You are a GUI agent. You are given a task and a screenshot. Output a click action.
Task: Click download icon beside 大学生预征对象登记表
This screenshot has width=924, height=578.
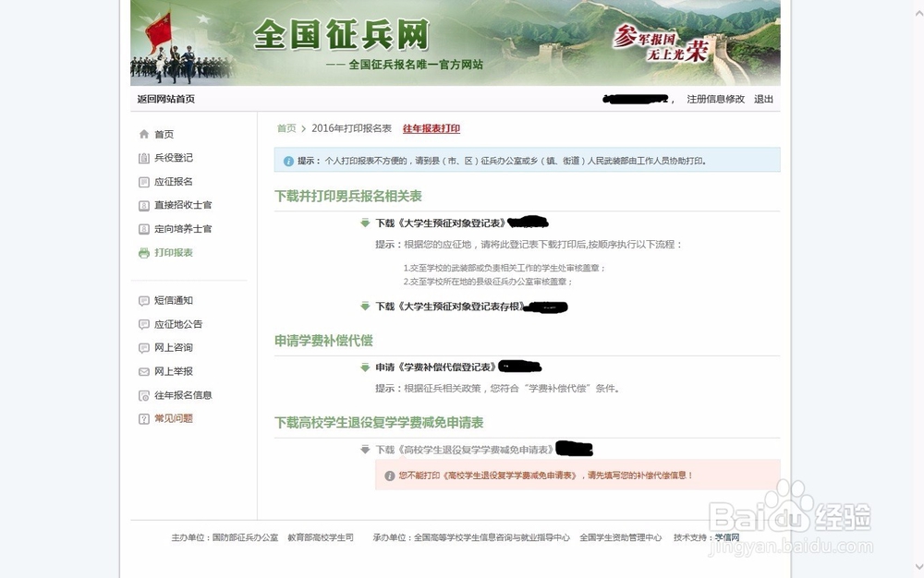point(364,222)
